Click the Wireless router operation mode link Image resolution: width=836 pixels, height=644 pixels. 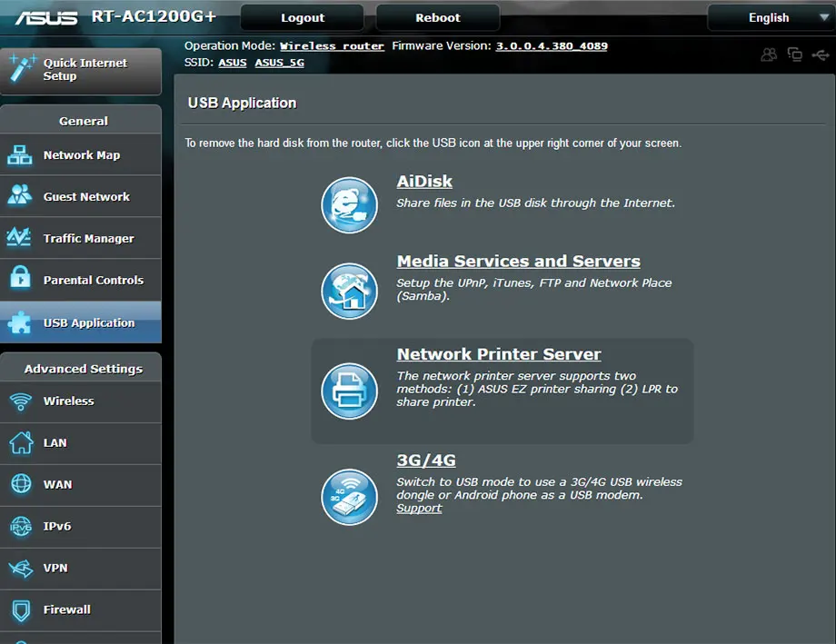332,45
